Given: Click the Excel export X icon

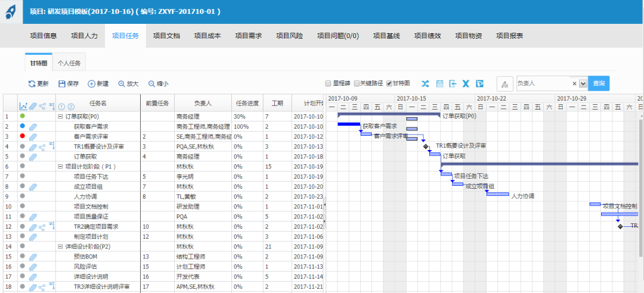Looking at the screenshot, I should 466,84.
